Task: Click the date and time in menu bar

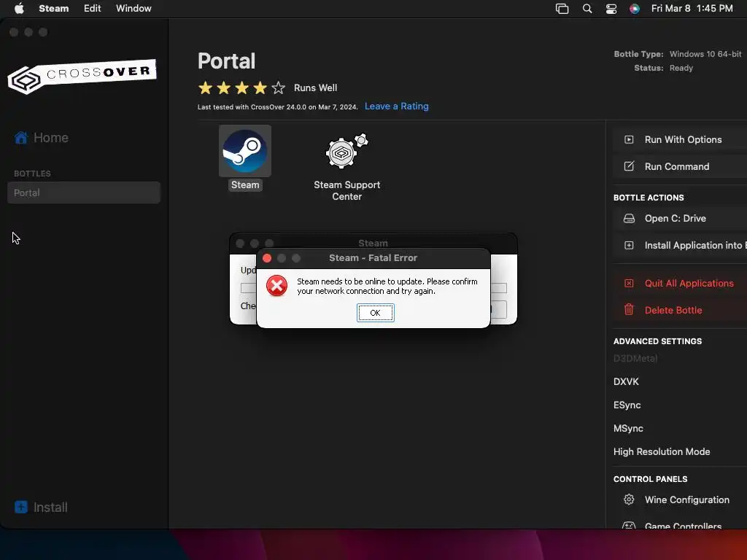Action: click(692, 8)
